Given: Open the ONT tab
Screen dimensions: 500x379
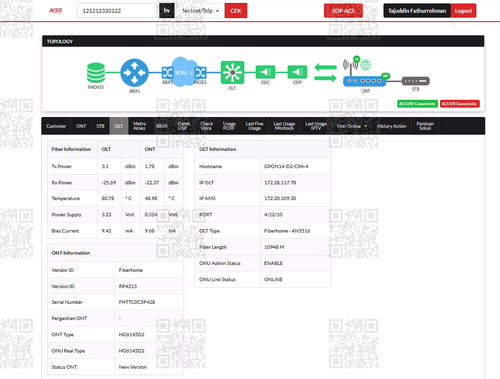Looking at the screenshot, I should [81, 126].
